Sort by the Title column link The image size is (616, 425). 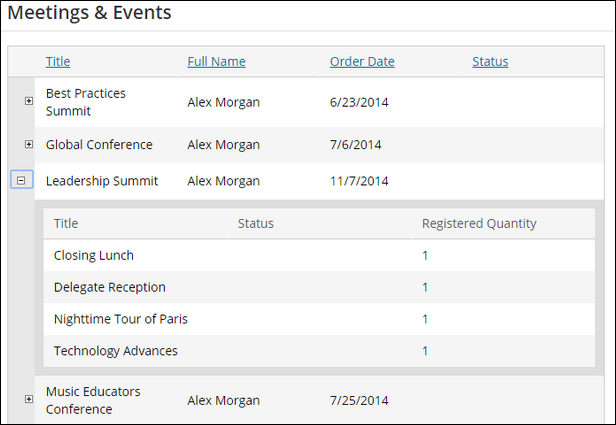(58, 62)
